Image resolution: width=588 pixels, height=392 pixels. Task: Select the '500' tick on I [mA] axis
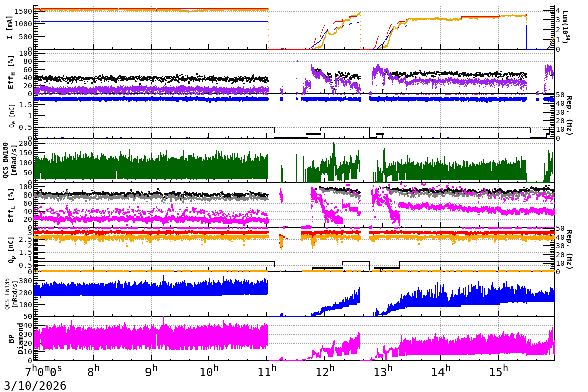tap(25, 37)
